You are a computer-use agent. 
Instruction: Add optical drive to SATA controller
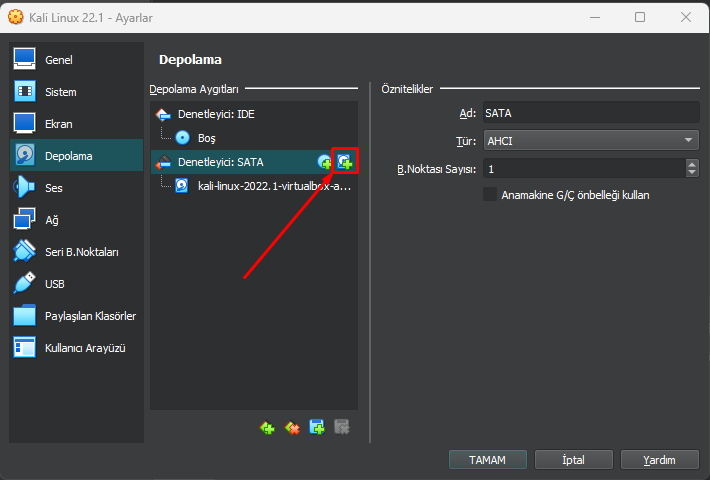click(x=325, y=162)
